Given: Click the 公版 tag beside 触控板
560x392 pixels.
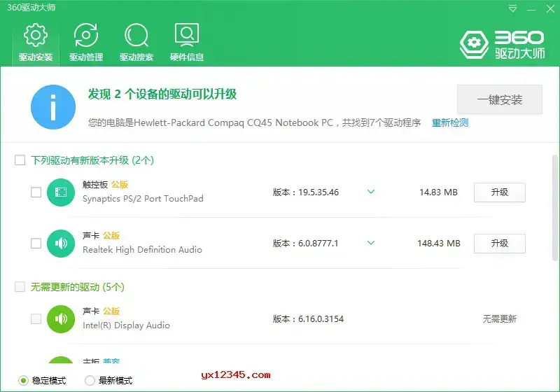Looking at the screenshot, I should [x=120, y=185].
